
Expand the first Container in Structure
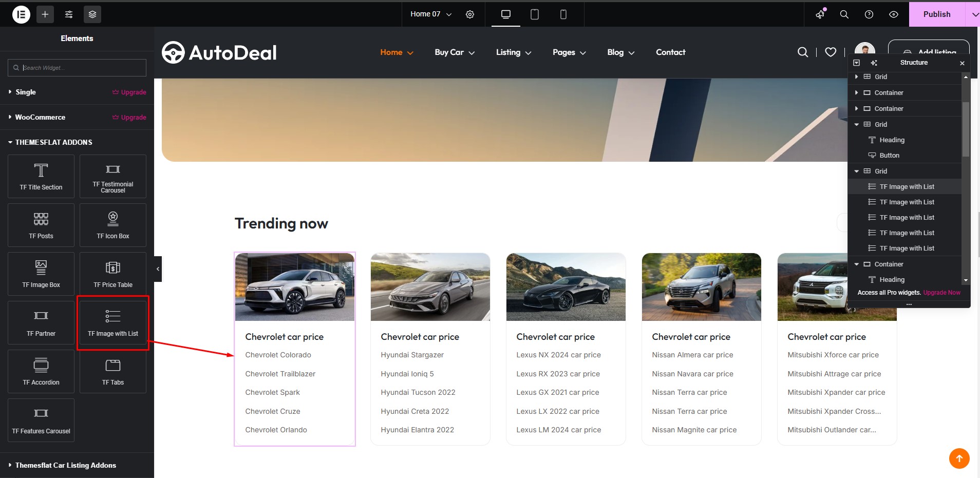click(856, 93)
